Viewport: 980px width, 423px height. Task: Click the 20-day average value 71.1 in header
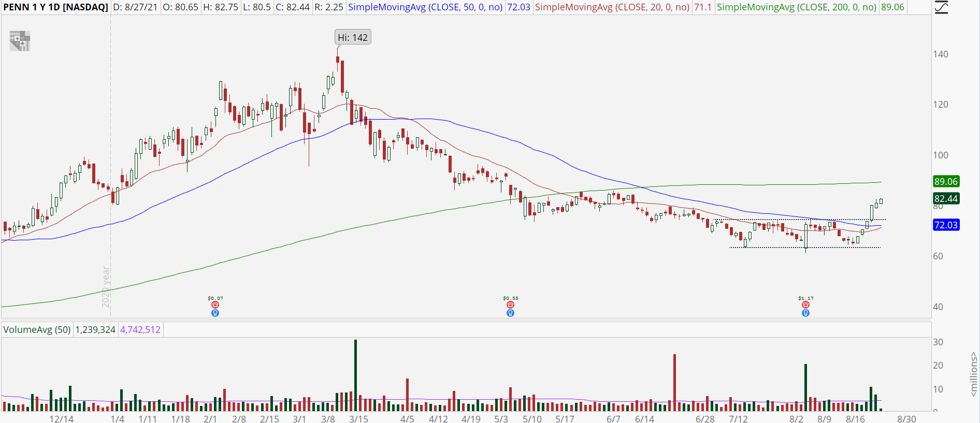point(702,7)
